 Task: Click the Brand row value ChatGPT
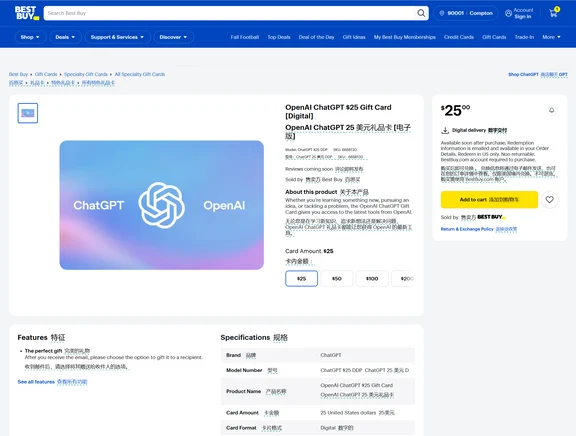tap(331, 355)
